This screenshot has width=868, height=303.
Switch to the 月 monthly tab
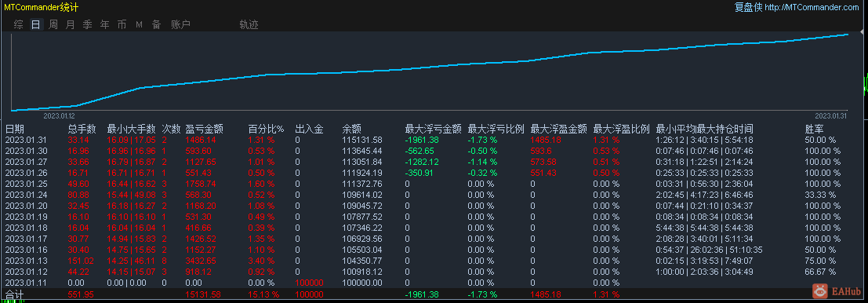pos(71,24)
